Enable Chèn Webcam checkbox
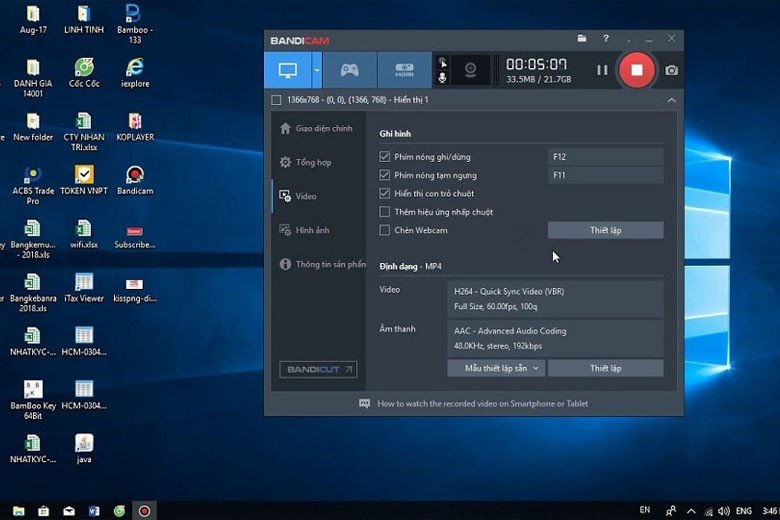The width and height of the screenshot is (780, 520). point(385,230)
